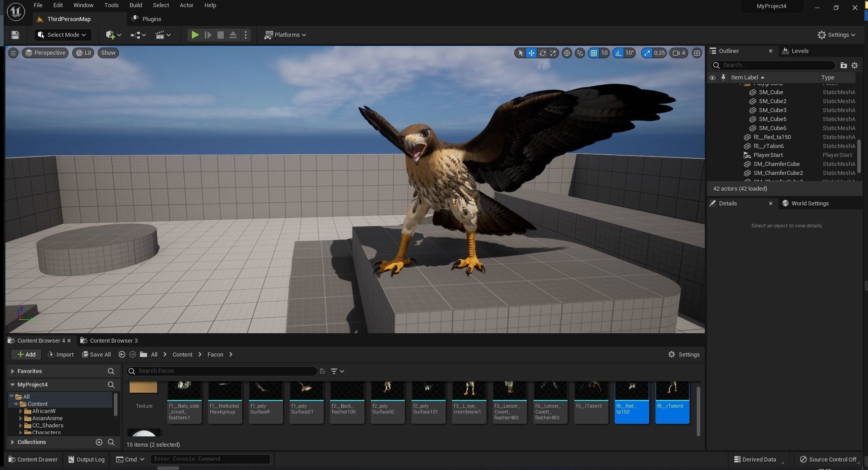This screenshot has width=868, height=470.
Task: Adjust the camera speed setting 4
Action: (x=679, y=53)
